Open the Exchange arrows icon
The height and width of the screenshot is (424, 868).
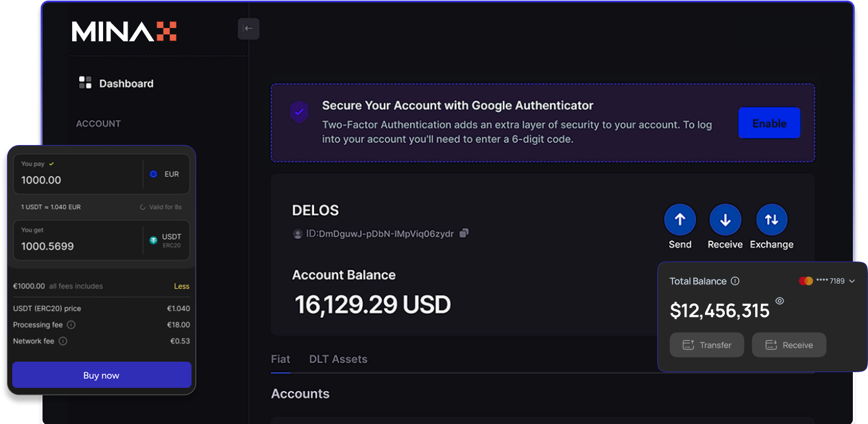point(771,220)
